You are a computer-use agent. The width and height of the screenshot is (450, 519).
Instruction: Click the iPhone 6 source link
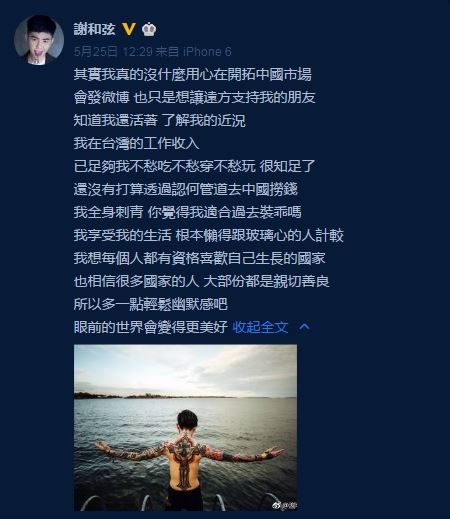coord(207,52)
